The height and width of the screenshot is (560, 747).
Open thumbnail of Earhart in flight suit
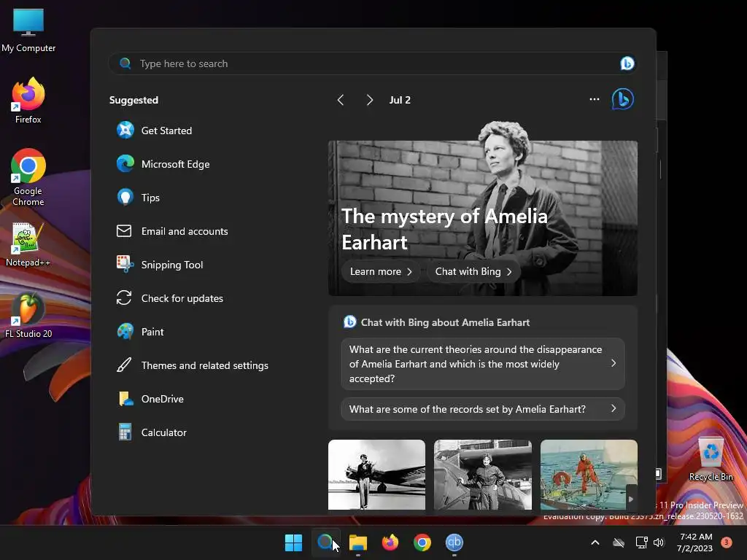(483, 475)
